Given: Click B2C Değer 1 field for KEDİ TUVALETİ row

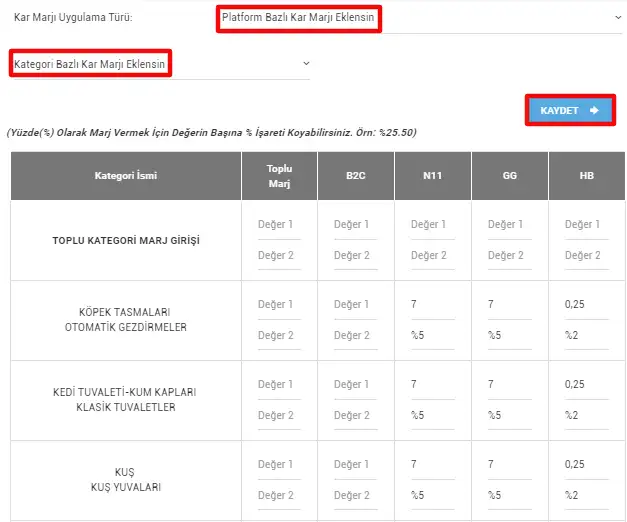Looking at the screenshot, I should coord(355,385).
